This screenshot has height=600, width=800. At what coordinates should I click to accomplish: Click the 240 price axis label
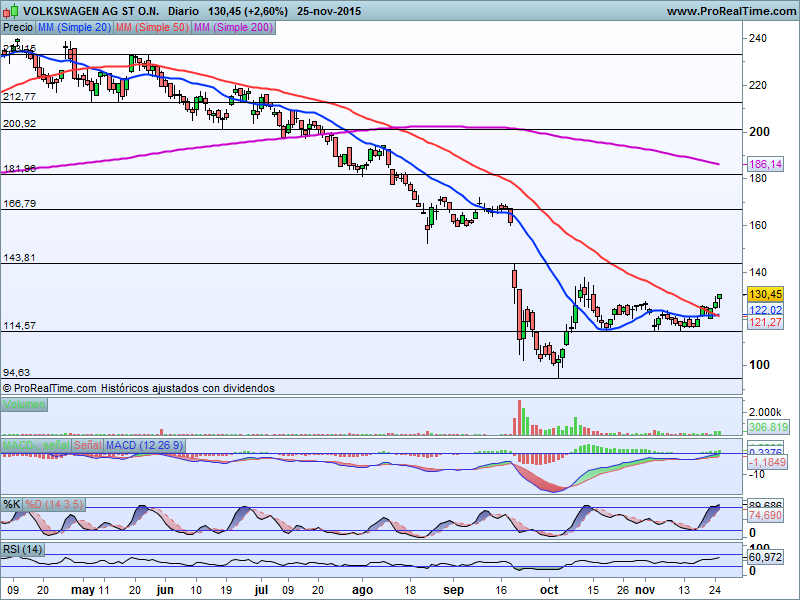point(758,38)
